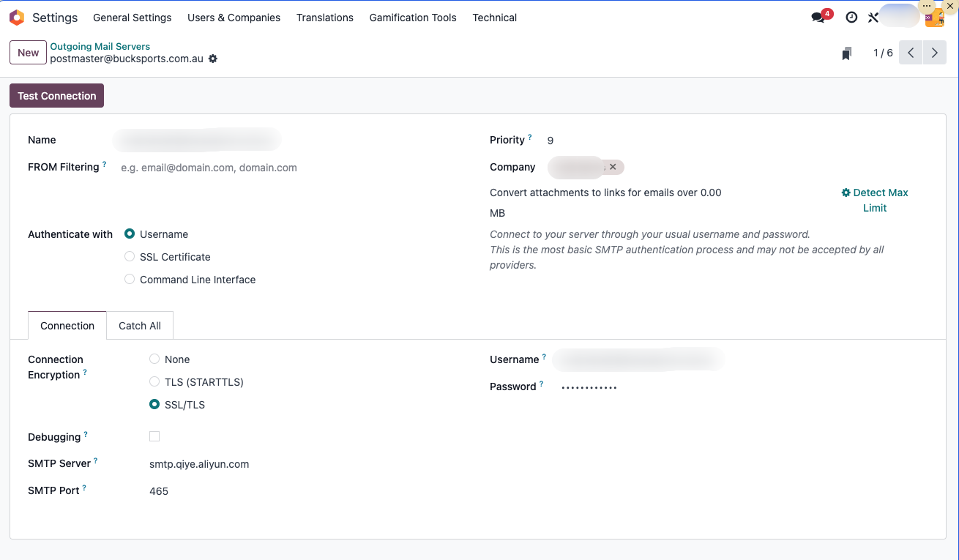Enable the Debugging checkbox

click(x=154, y=436)
